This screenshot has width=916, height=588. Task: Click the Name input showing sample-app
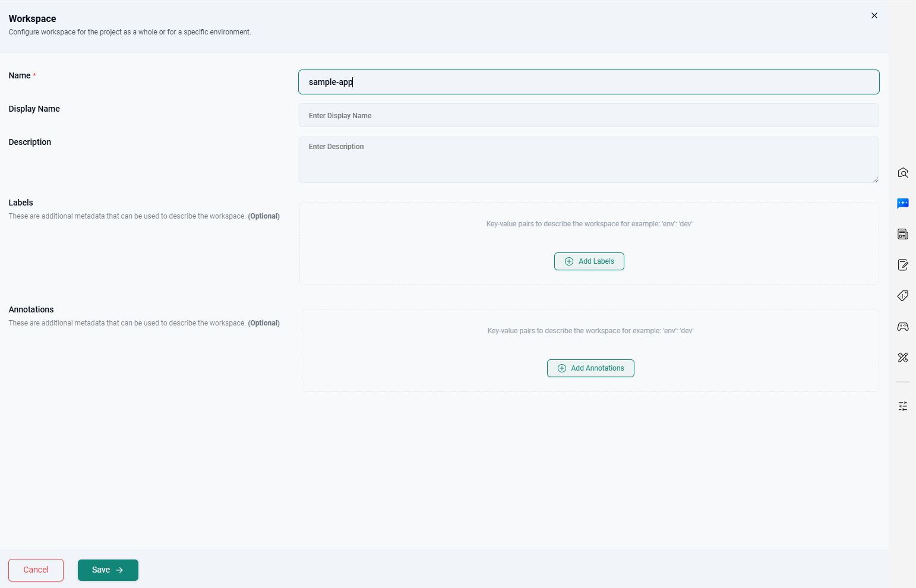pyautogui.click(x=588, y=81)
